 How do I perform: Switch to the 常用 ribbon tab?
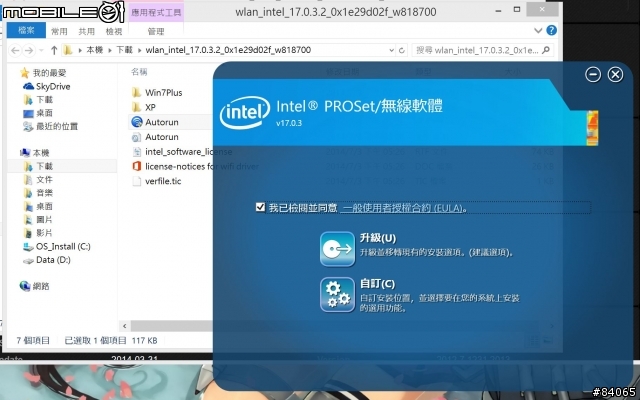pyautogui.click(x=59, y=31)
